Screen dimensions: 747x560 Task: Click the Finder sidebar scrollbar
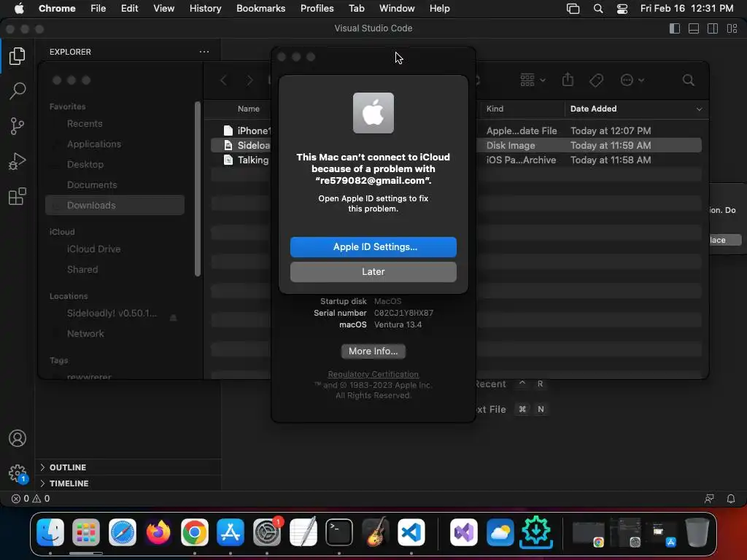tap(197, 189)
